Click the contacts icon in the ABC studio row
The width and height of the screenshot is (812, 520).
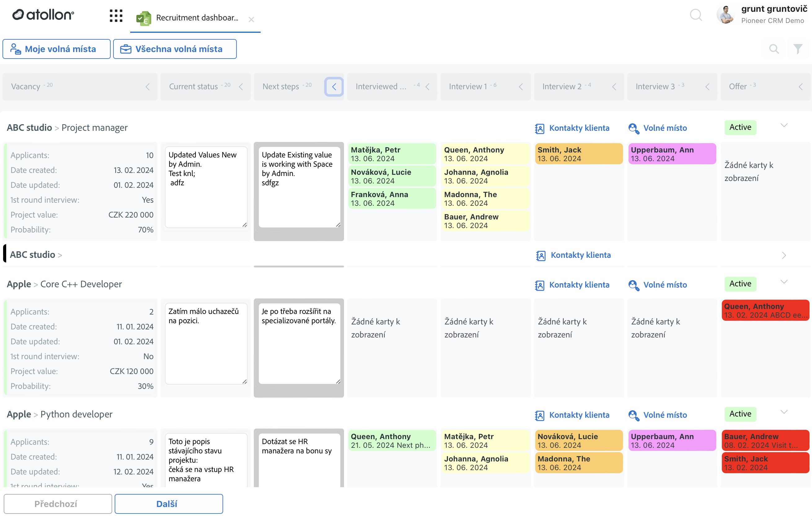point(541,255)
